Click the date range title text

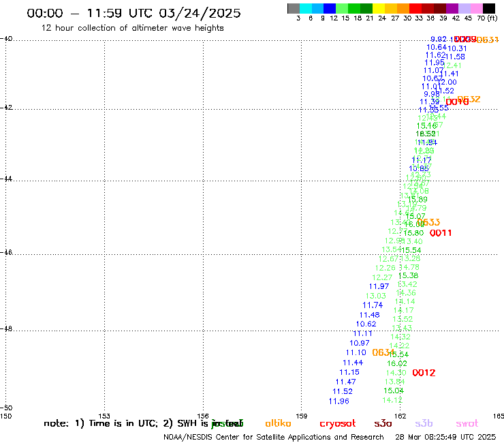(x=133, y=13)
